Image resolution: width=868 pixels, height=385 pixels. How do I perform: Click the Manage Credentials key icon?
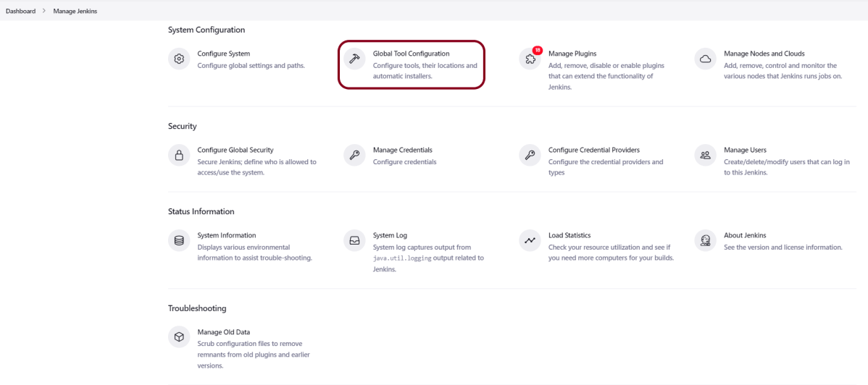pos(354,156)
